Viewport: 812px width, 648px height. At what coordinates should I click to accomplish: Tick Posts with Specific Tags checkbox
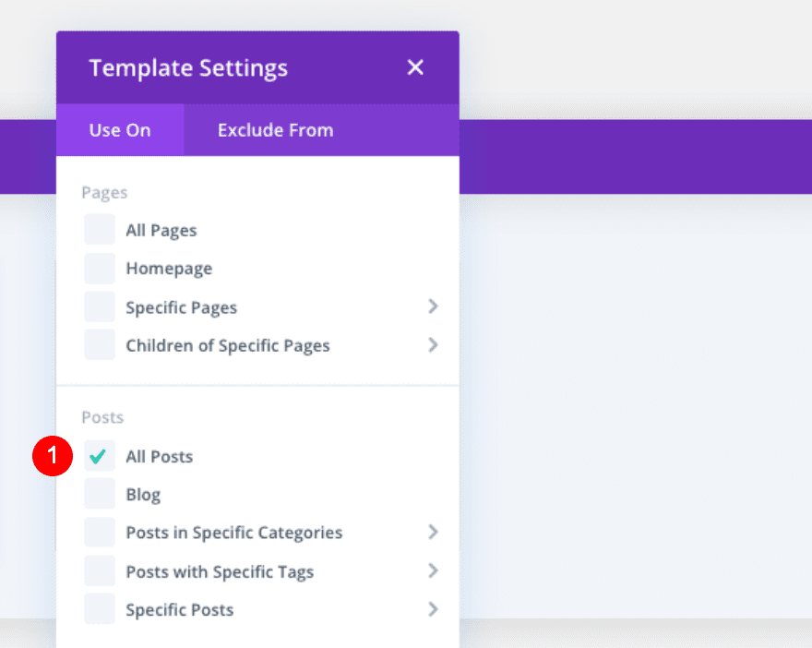(100, 571)
